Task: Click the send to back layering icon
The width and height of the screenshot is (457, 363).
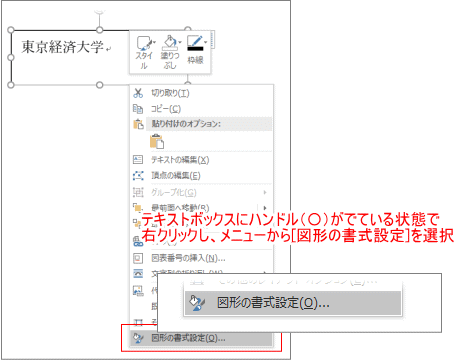Action: (137, 223)
